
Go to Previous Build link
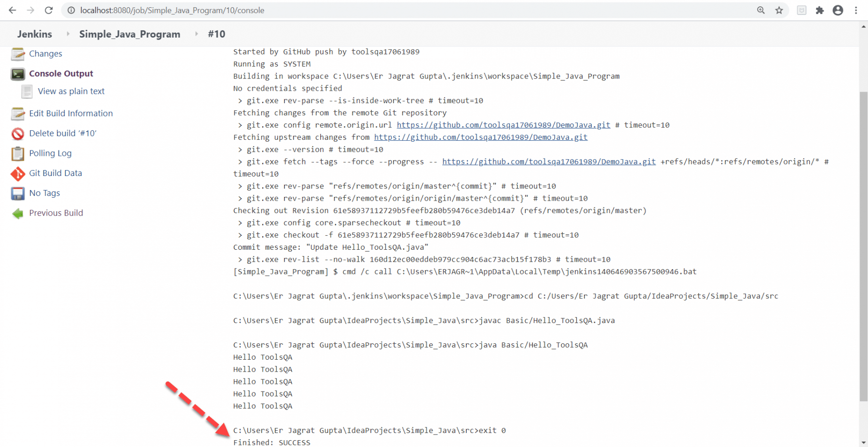coord(56,213)
